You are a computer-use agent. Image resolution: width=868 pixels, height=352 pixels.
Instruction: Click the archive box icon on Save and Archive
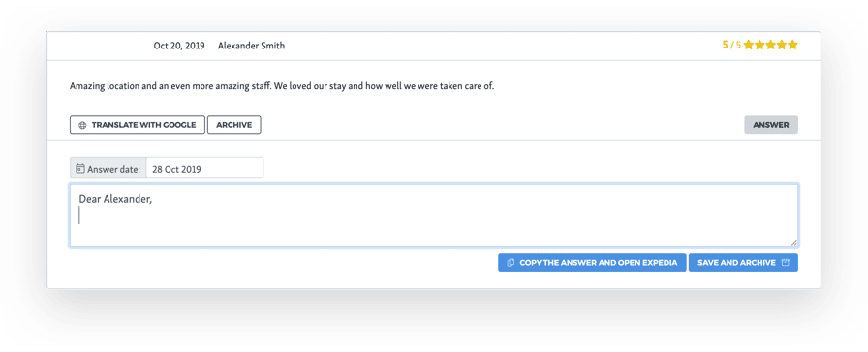click(x=785, y=263)
